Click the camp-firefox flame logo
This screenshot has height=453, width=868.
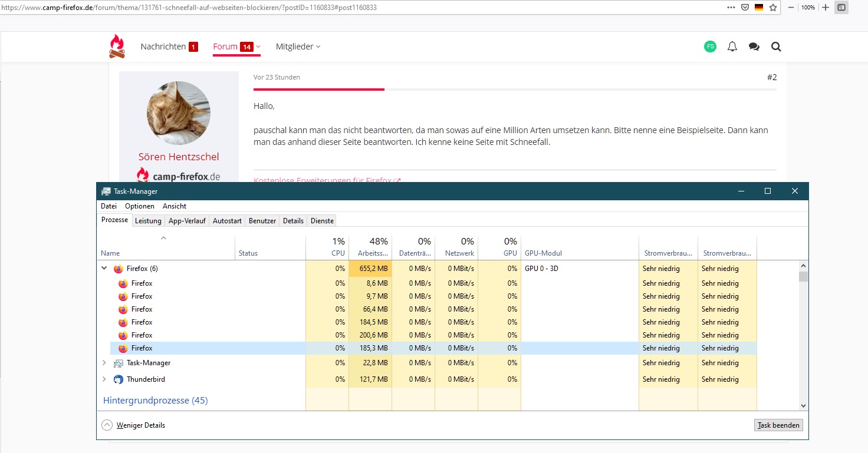click(x=117, y=47)
